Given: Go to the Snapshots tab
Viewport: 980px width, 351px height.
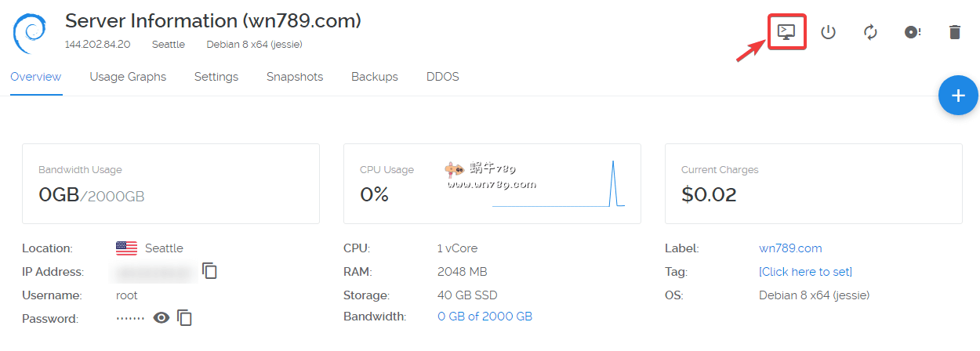Looking at the screenshot, I should (295, 77).
